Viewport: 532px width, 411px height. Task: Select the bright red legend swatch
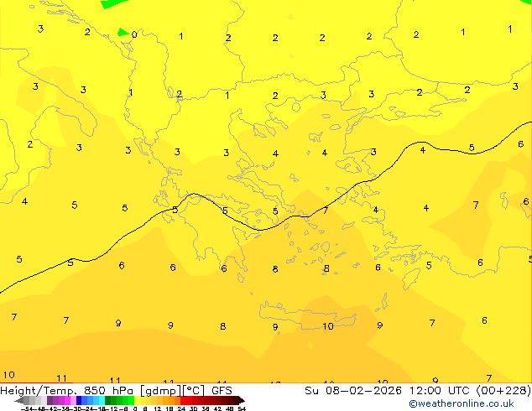(x=183, y=400)
